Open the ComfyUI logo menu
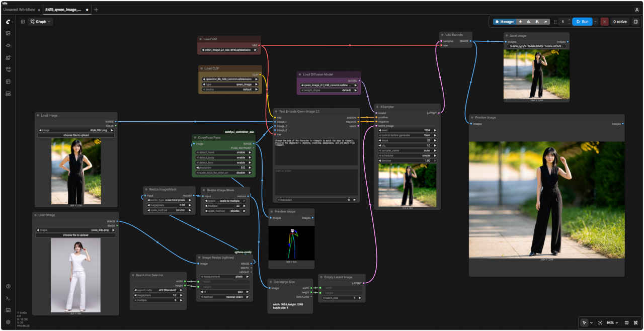Screen dimensions: 644x331 [8, 22]
